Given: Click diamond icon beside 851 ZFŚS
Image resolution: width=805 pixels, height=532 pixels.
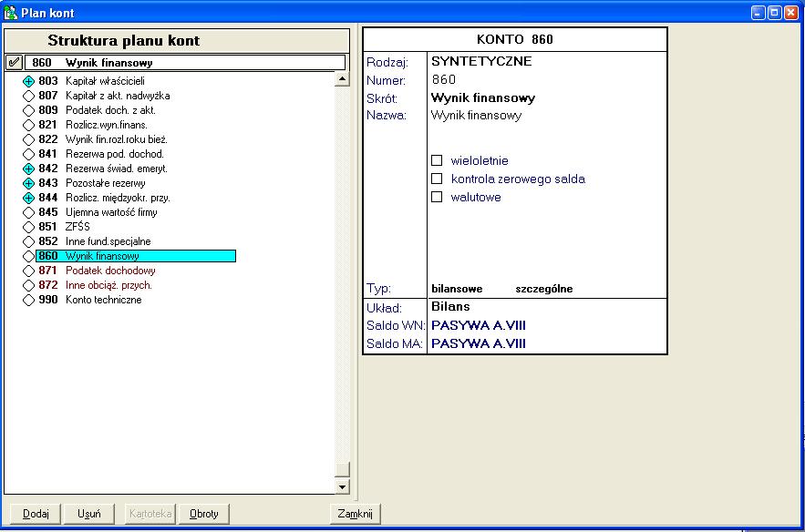Looking at the screenshot, I should [28, 227].
